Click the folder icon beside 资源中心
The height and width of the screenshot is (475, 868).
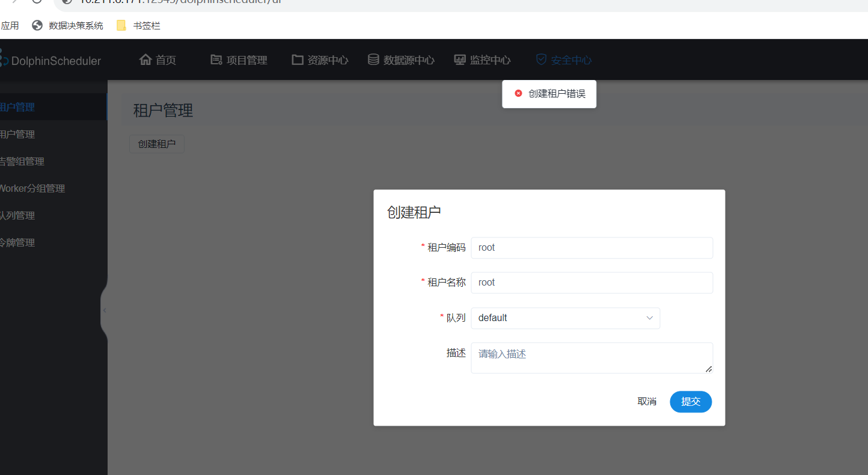(x=298, y=60)
